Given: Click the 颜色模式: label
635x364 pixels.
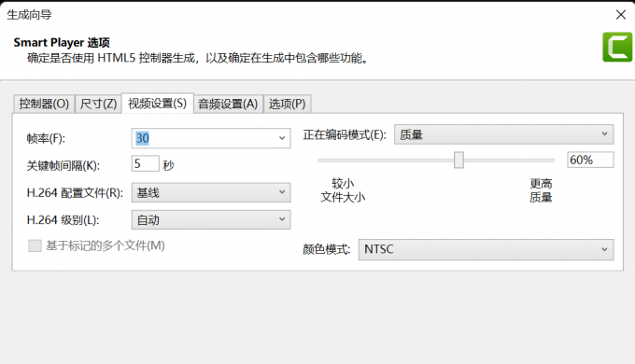Looking at the screenshot, I should 327,249.
